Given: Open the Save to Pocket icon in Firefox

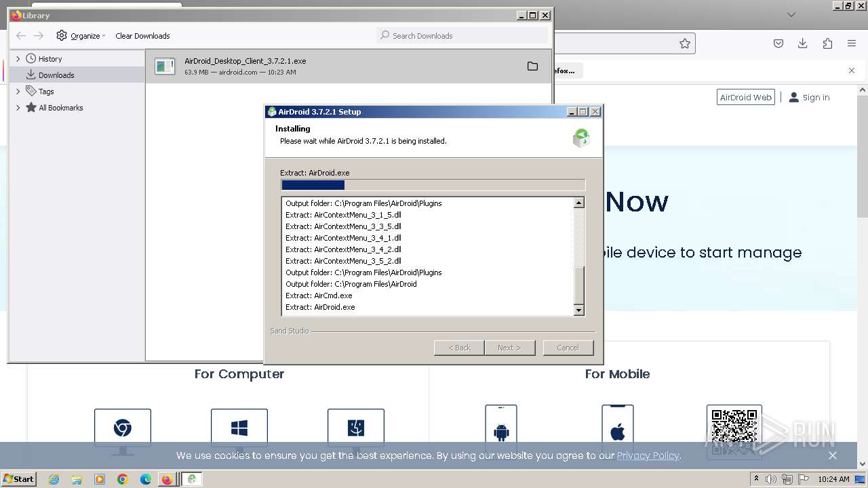Looking at the screenshot, I should coord(778,43).
